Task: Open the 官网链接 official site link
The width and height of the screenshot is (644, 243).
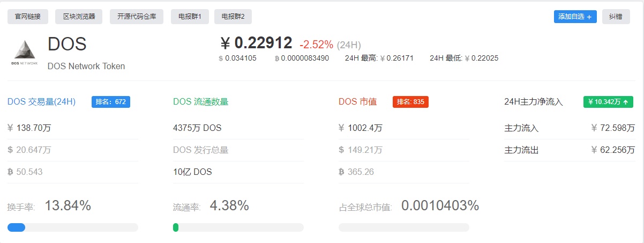Action: [x=27, y=17]
